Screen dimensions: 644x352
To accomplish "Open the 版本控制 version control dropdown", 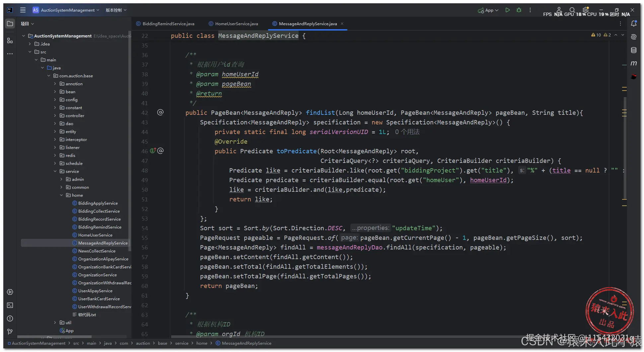I will pyautogui.click(x=116, y=10).
